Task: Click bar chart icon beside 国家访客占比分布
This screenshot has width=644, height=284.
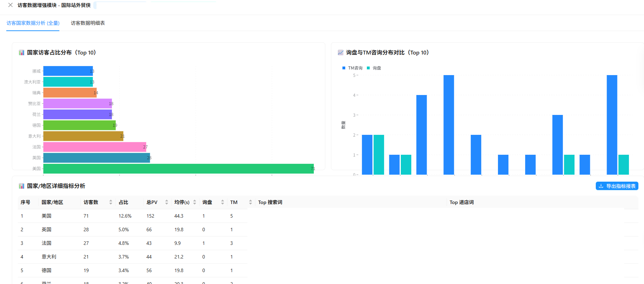Action: click(x=22, y=53)
